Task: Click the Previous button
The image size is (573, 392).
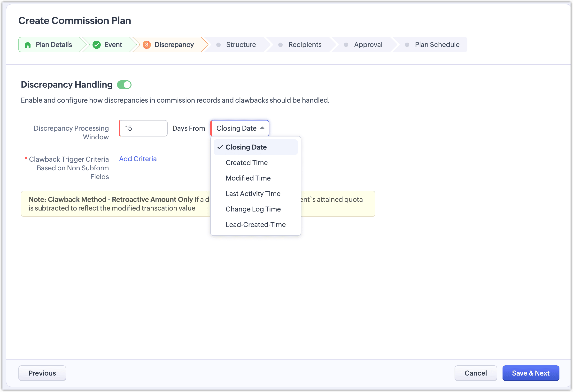Action: (42, 373)
